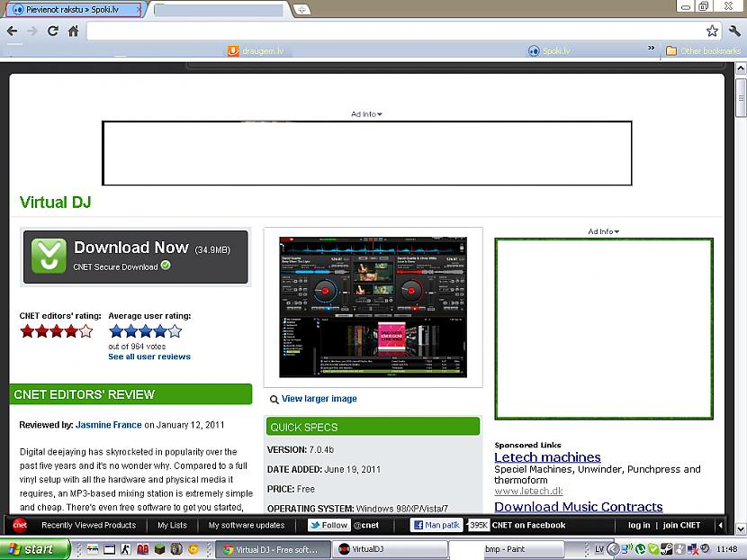Click CNET on Facebook text link
Screen dimensions: 747x560
pyautogui.click(x=528, y=525)
